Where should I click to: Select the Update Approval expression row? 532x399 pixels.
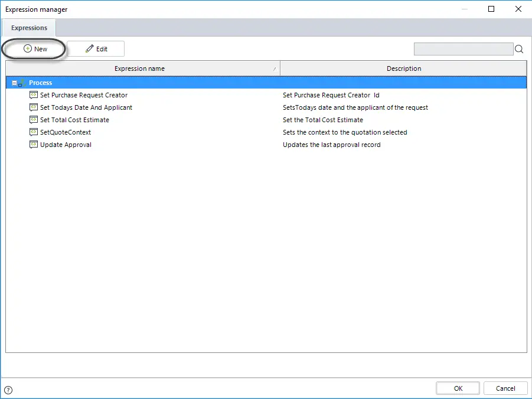pyautogui.click(x=266, y=145)
